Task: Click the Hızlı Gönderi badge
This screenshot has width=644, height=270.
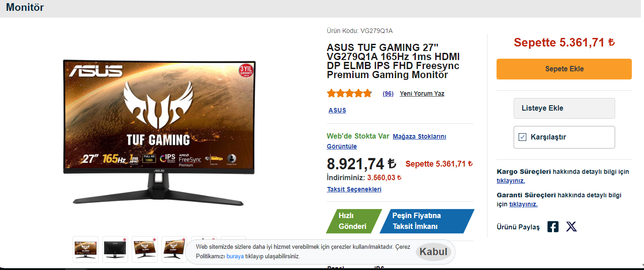Action: pyautogui.click(x=354, y=221)
